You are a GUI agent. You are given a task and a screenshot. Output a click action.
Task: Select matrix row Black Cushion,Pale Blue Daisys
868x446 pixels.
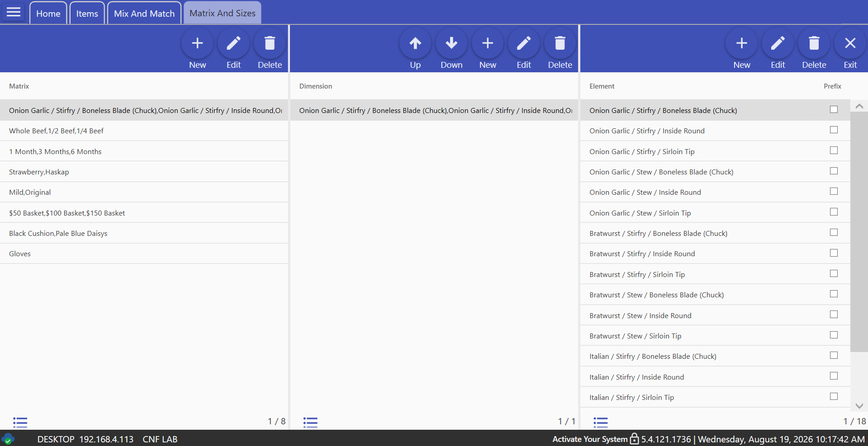tap(144, 233)
